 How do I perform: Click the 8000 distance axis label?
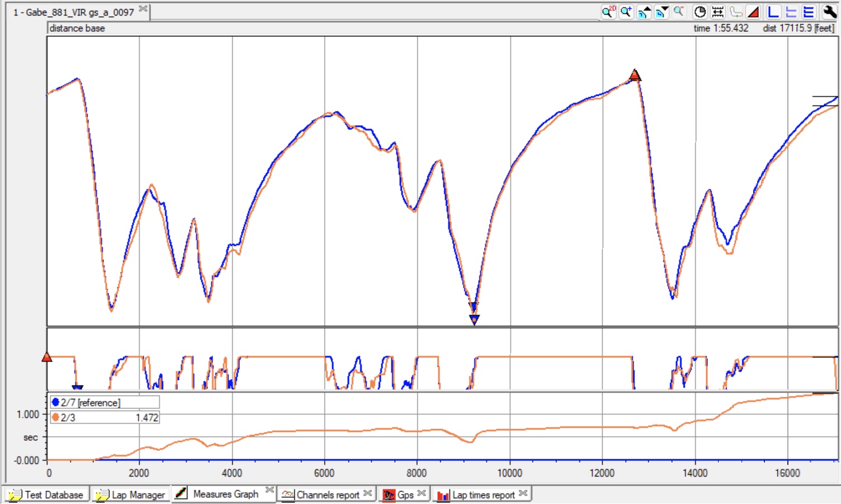[417, 473]
